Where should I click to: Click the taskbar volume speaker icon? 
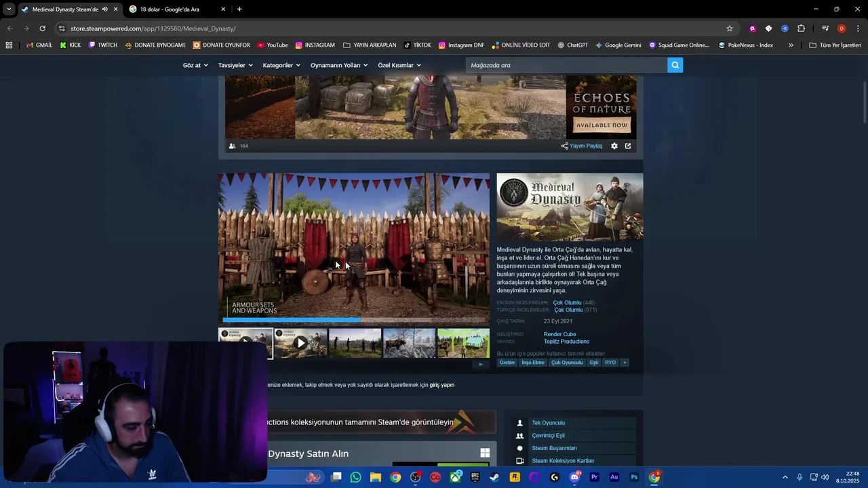click(825, 477)
